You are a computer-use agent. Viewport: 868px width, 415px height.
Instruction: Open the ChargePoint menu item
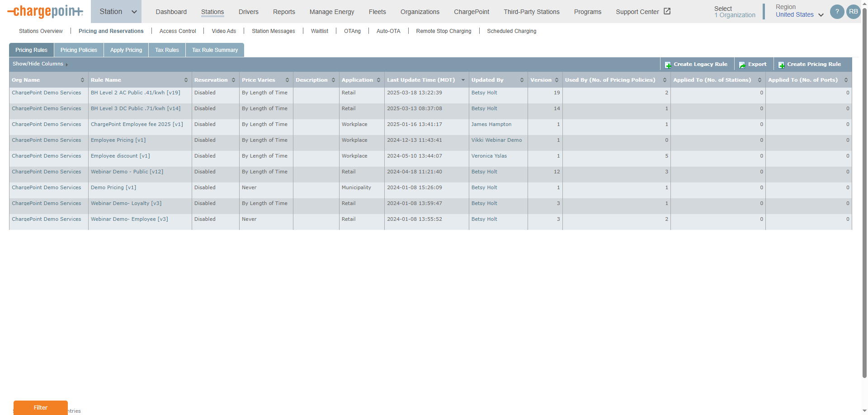pos(472,12)
